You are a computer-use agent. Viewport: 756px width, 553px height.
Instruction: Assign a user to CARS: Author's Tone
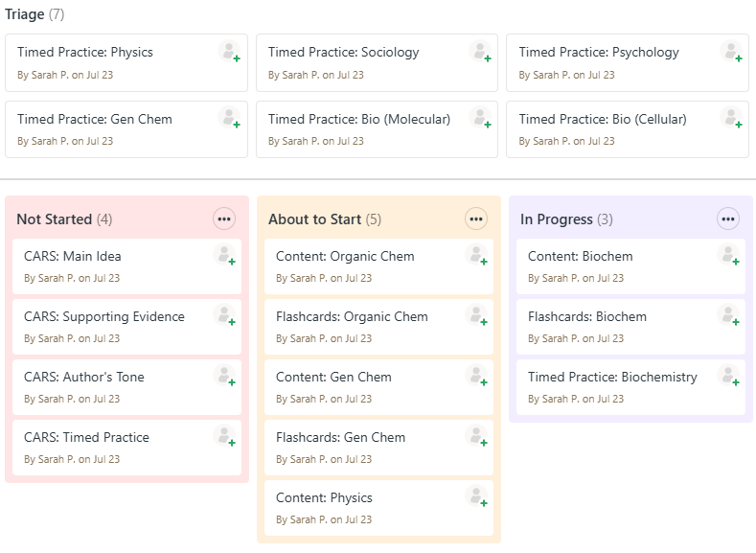tap(224, 375)
